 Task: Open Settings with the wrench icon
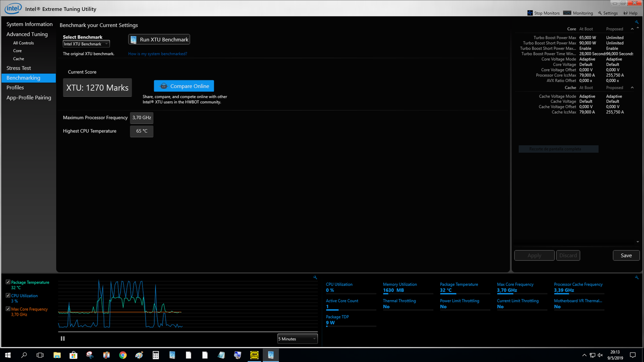pyautogui.click(x=607, y=13)
